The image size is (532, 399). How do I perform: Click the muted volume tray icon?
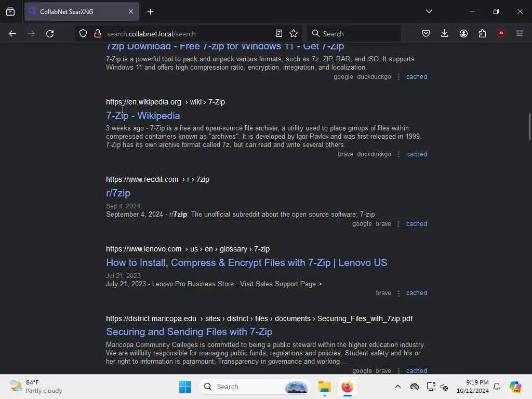[444, 387]
